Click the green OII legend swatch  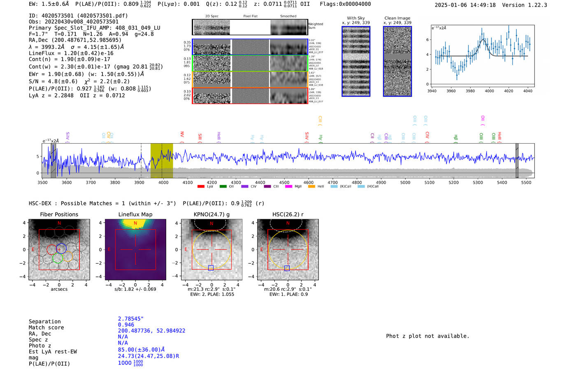tap(223, 187)
